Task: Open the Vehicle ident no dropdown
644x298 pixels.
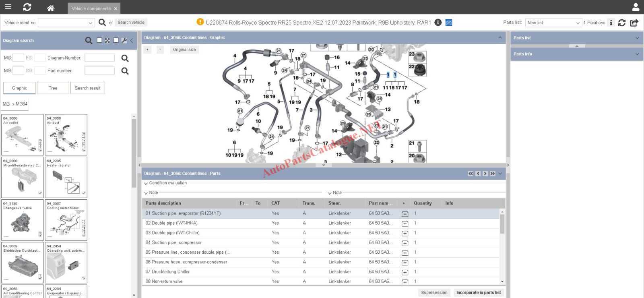Action: click(x=90, y=23)
